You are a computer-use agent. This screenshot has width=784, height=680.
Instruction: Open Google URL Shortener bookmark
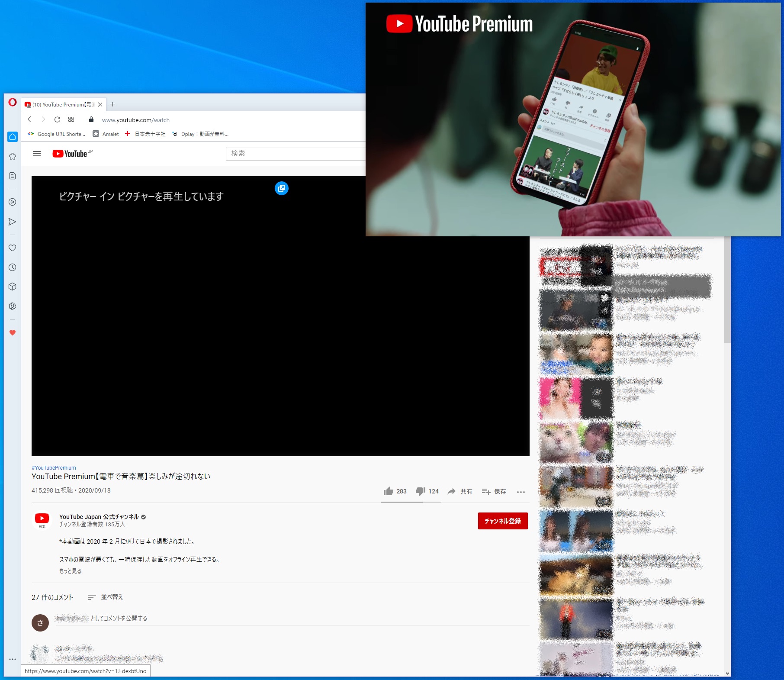point(56,134)
